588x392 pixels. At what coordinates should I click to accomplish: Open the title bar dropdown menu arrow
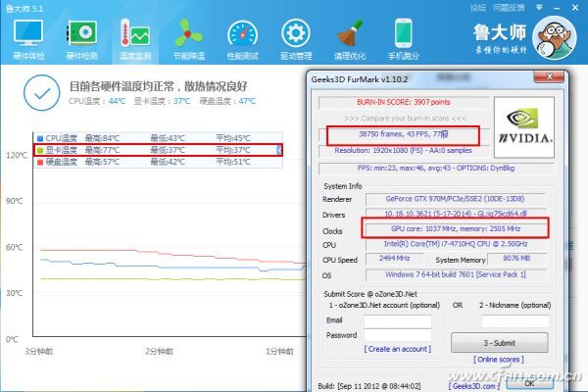539,8
